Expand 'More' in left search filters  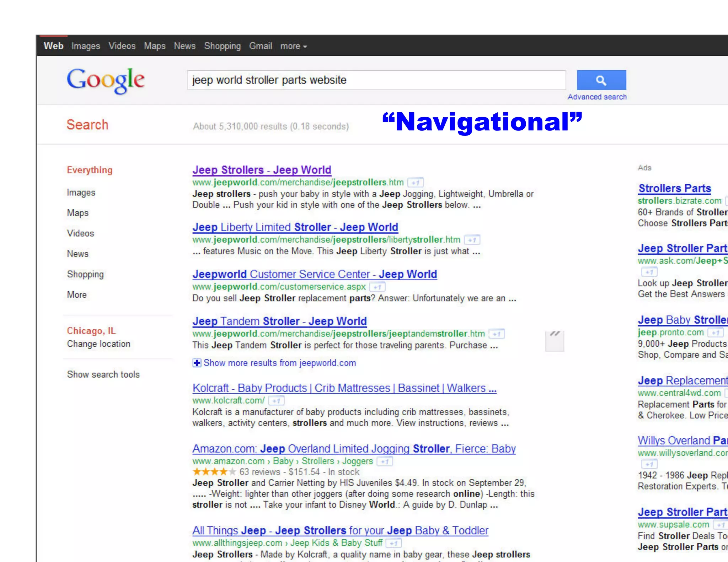coord(77,295)
